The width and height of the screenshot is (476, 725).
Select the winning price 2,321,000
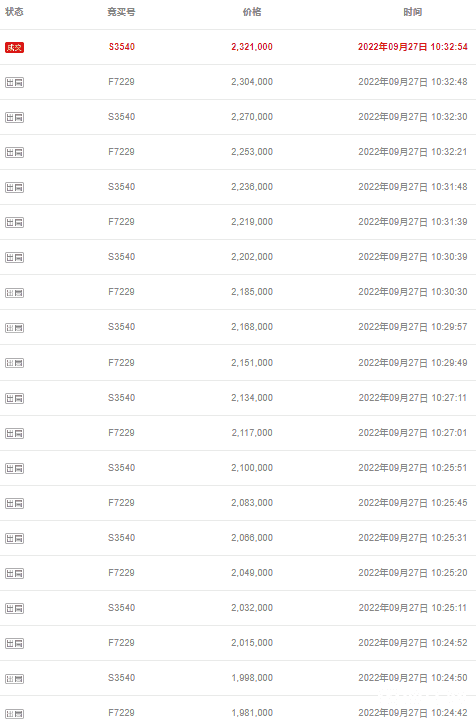click(252, 47)
